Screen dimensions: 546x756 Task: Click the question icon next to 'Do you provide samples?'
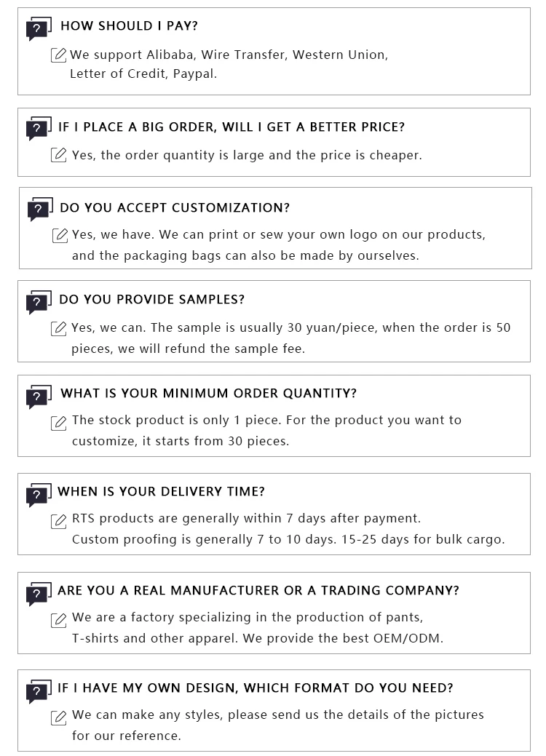[38, 302]
